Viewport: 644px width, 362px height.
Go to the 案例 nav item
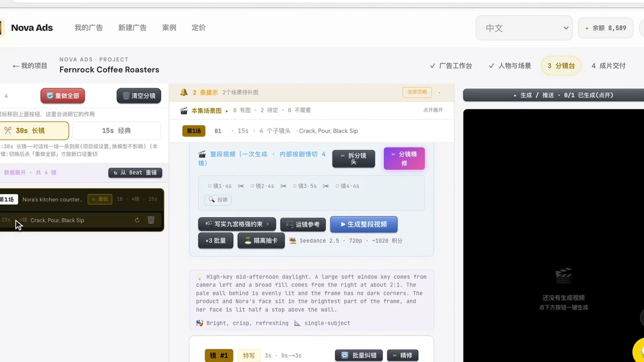pos(169,28)
